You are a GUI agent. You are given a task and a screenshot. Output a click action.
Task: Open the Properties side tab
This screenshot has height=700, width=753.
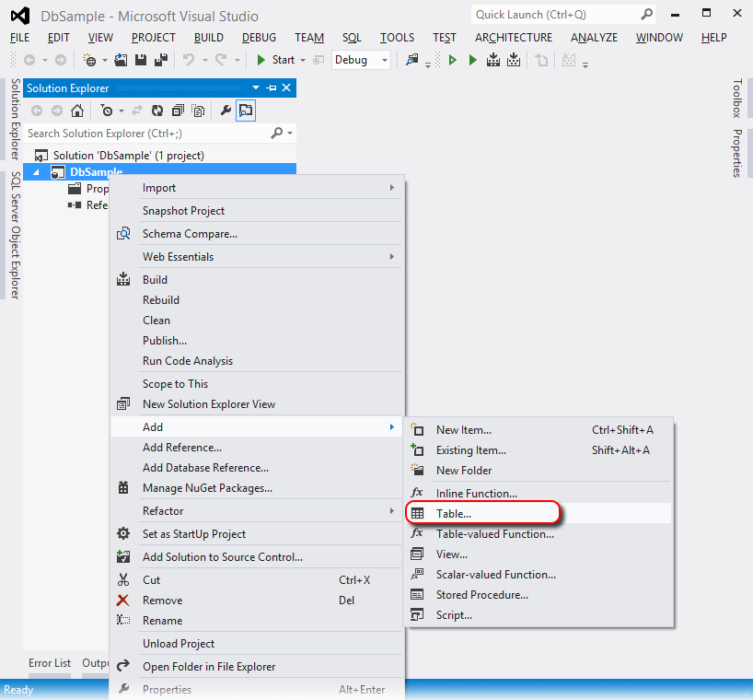point(737,153)
